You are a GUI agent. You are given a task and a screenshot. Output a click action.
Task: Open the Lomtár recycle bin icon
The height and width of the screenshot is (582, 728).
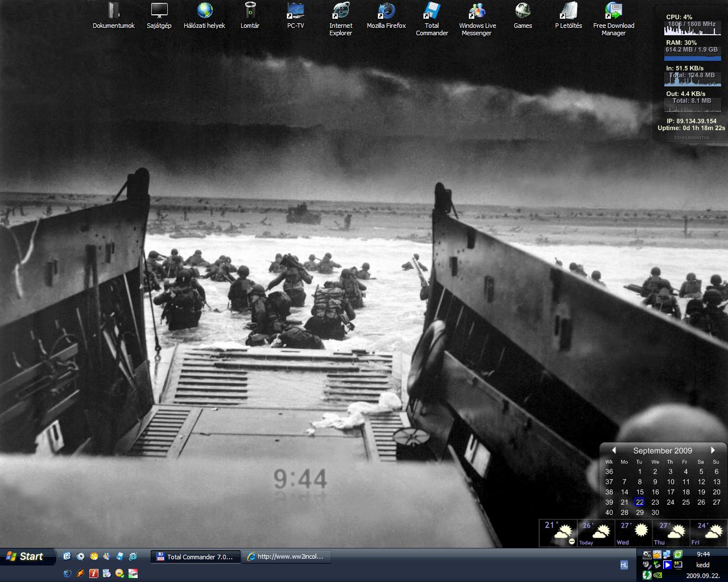(250, 16)
